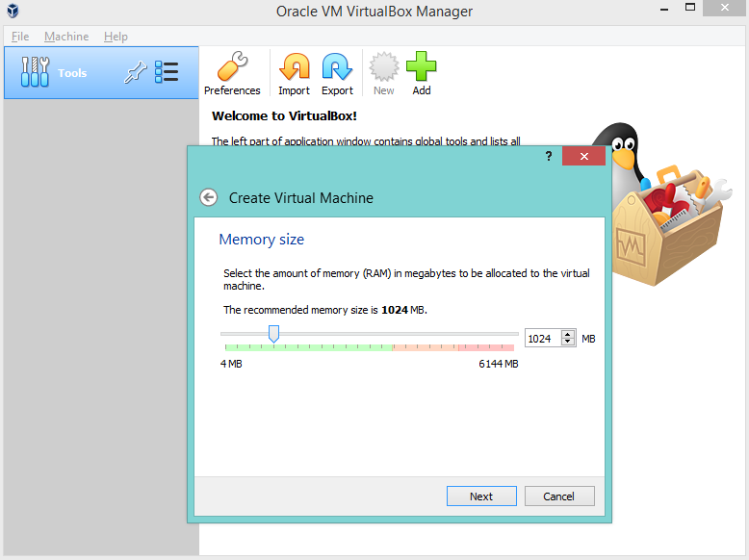Select the Tools icon in sidebar

tap(35, 72)
